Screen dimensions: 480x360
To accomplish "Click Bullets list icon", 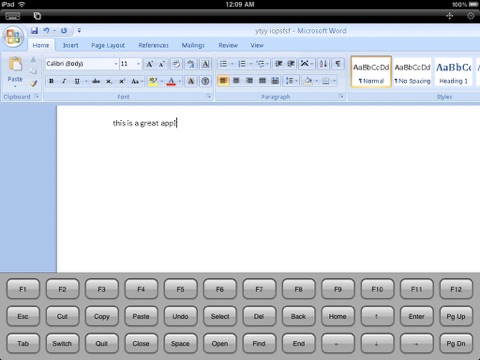I will coord(223,64).
